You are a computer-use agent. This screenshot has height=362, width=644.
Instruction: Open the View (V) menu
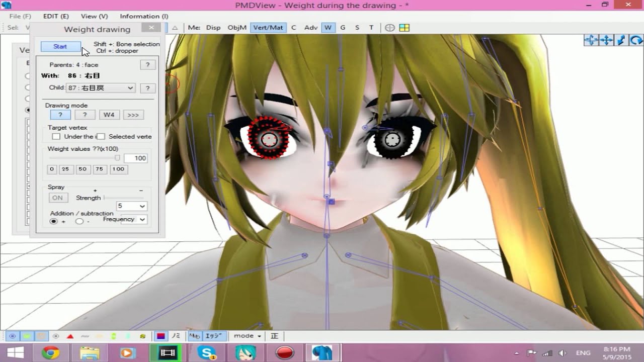coord(94,16)
